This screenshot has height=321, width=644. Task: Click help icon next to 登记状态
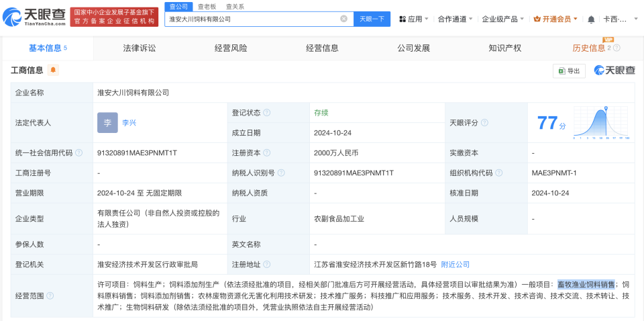pos(266,113)
